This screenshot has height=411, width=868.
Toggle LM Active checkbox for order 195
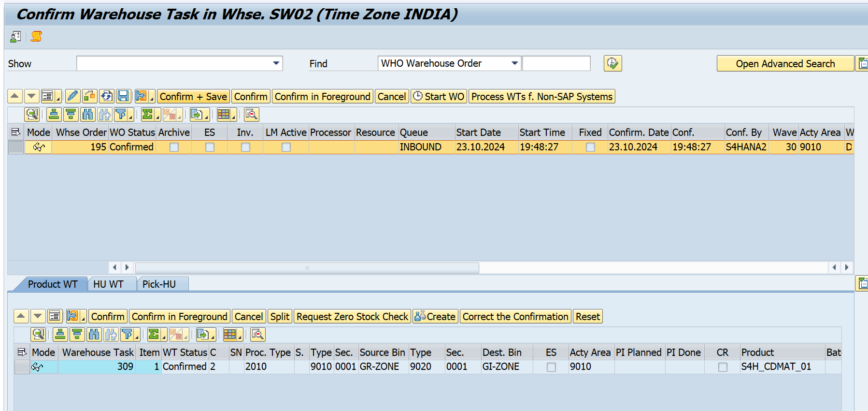(x=286, y=147)
